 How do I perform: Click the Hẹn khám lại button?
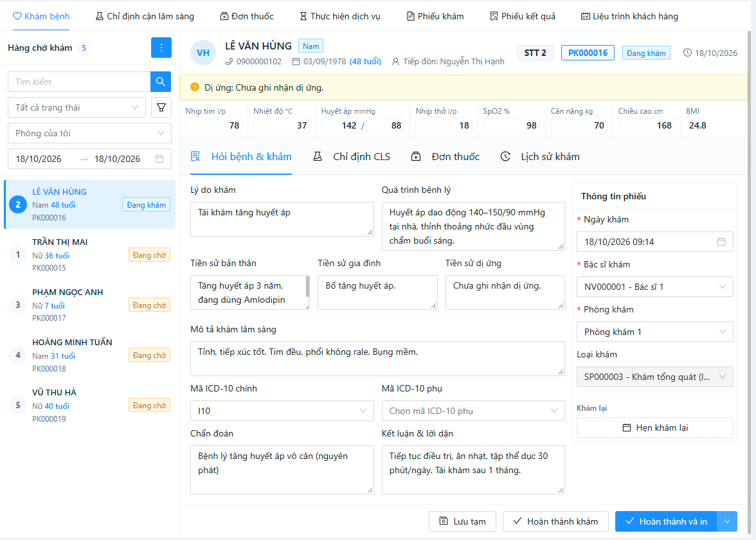pyautogui.click(x=654, y=428)
